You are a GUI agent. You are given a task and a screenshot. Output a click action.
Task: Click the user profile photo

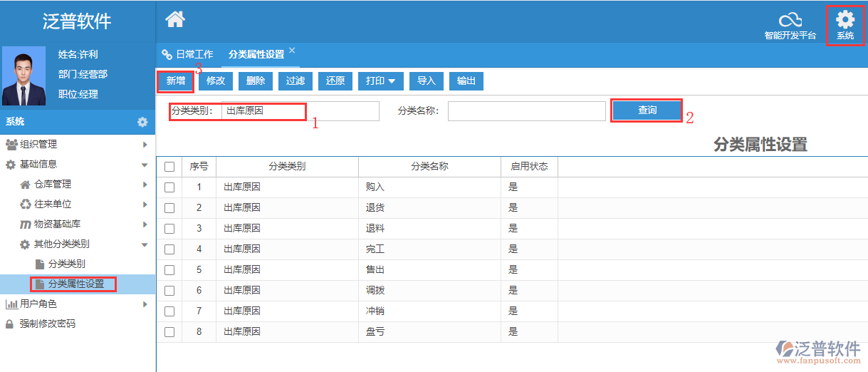[x=24, y=76]
